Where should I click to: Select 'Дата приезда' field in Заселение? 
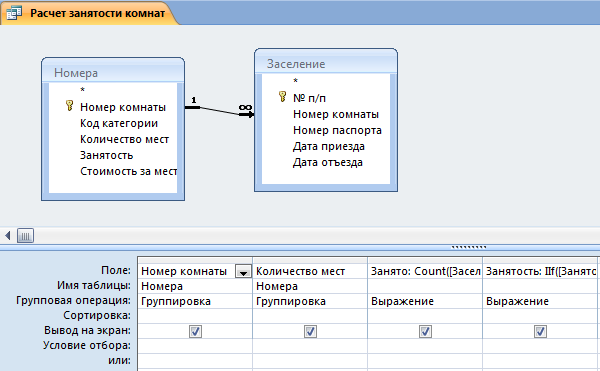(x=328, y=146)
